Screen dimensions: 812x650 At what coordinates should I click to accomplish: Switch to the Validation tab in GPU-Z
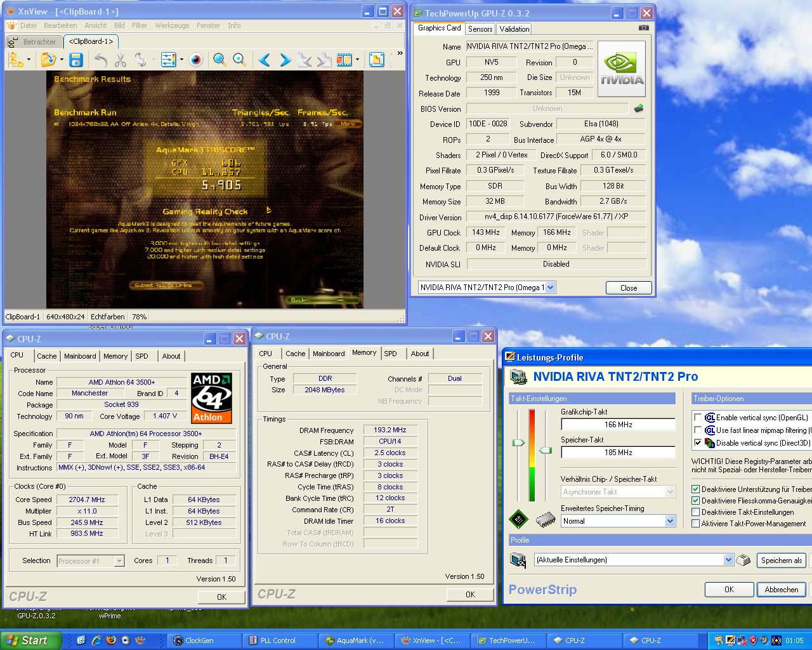514,29
